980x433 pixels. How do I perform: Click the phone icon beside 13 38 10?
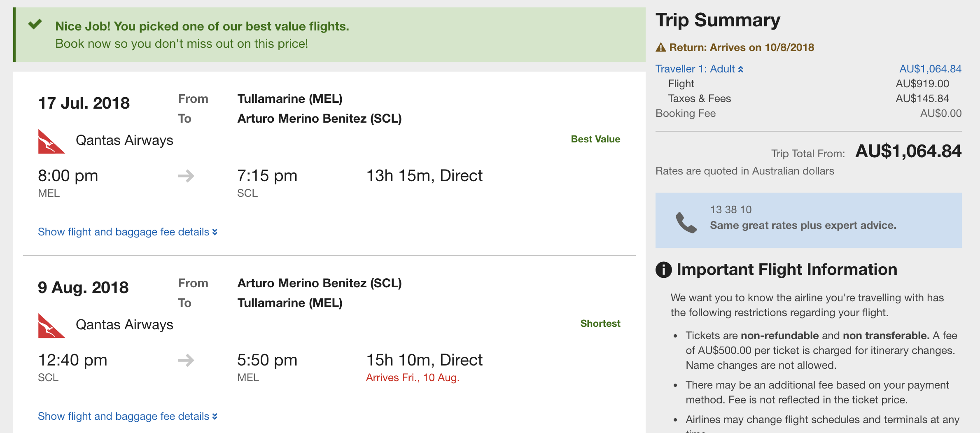686,223
